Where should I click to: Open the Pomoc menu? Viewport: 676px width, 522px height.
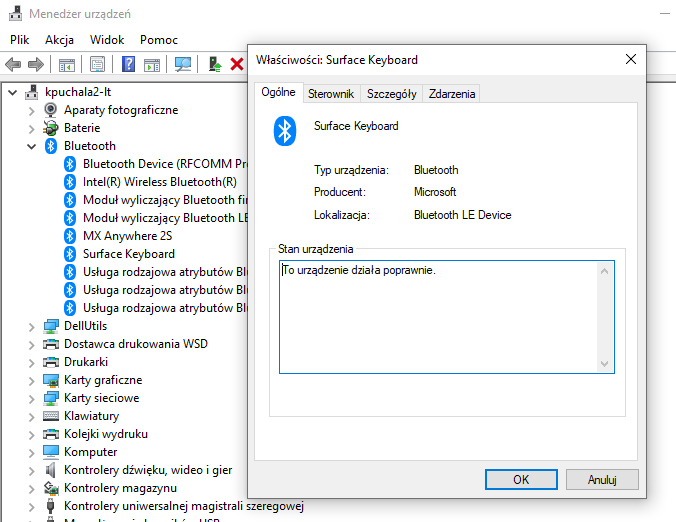159,40
